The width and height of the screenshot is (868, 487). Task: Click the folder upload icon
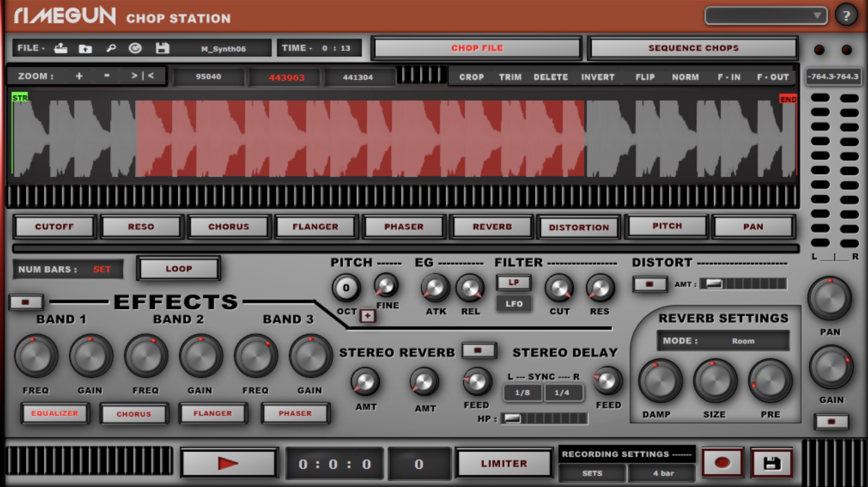(x=85, y=49)
